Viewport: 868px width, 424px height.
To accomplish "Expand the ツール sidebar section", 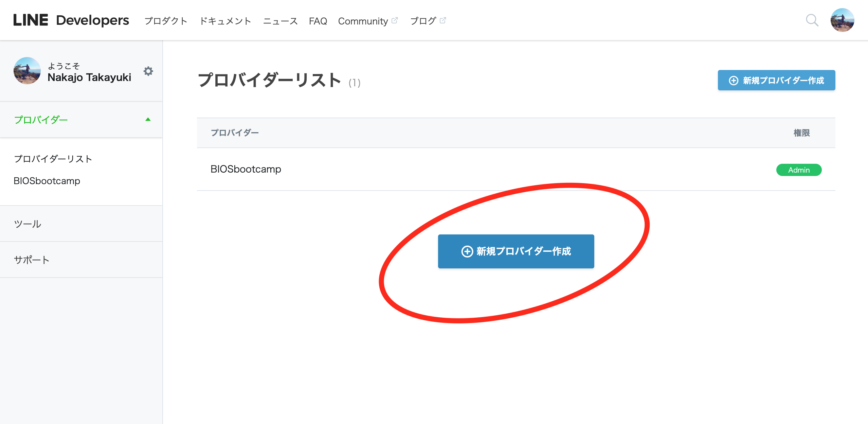I will click(81, 224).
